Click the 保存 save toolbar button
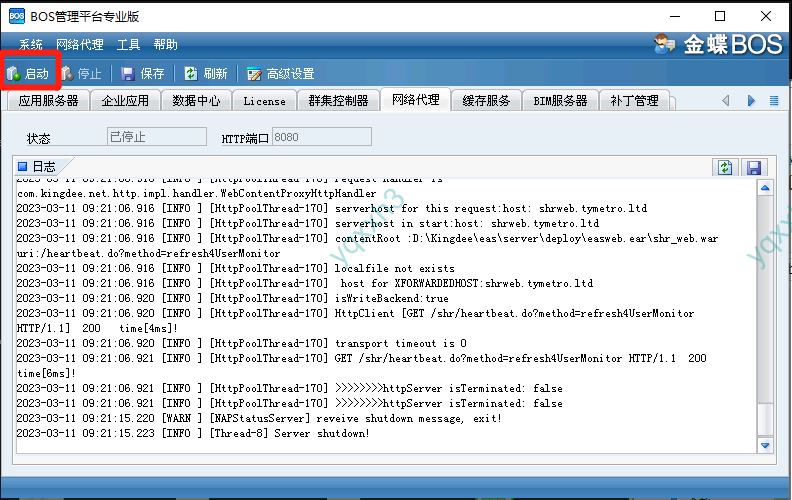The height and width of the screenshot is (500, 792). 143,74
